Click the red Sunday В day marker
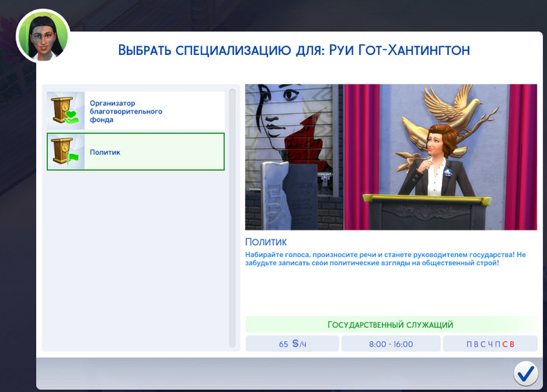 (x=512, y=344)
